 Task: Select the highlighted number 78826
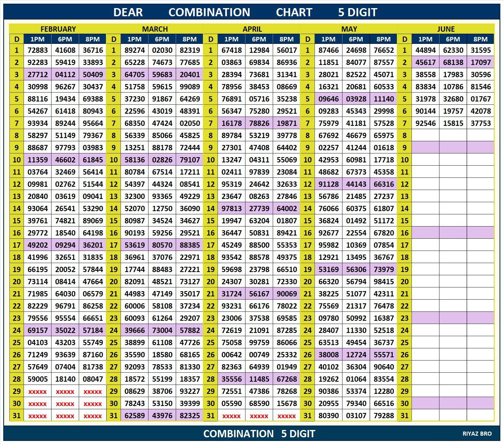click(x=259, y=123)
